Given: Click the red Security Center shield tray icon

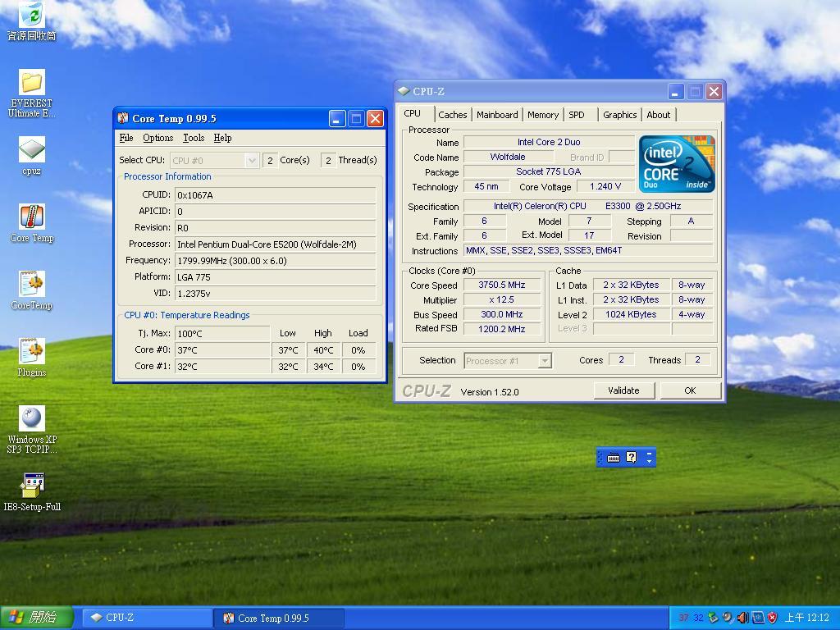Looking at the screenshot, I should pyautogui.click(x=772, y=618).
